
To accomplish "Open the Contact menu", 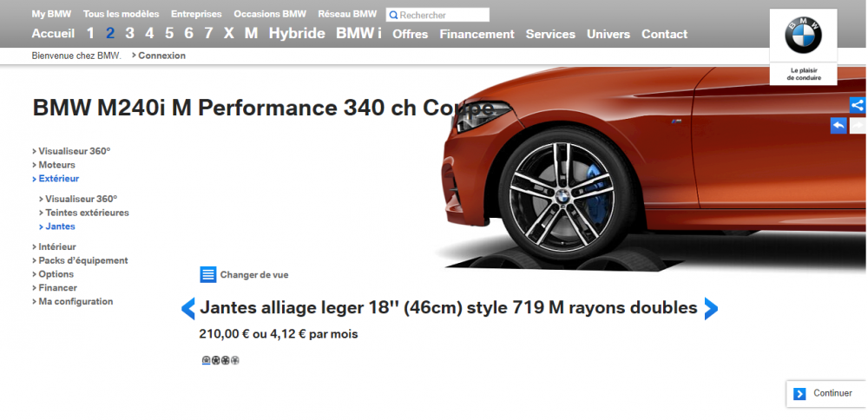I will click(x=664, y=35).
